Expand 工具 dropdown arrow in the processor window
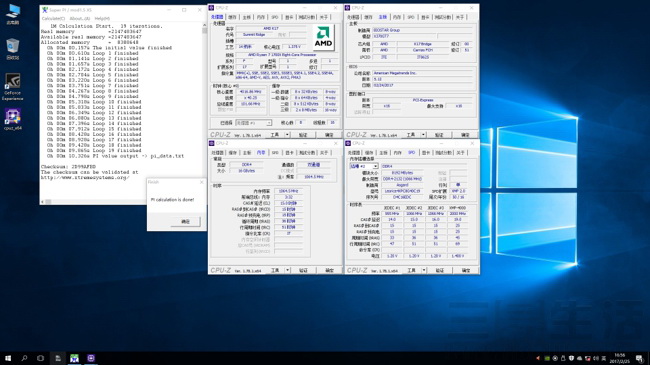Image resolution: width=650 pixels, height=365 pixels. [287, 135]
